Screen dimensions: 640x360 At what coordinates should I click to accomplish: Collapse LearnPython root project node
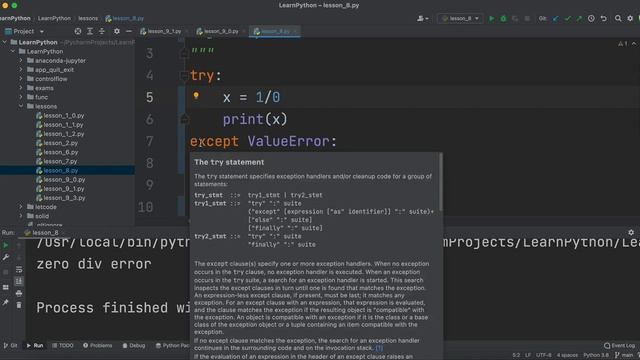[4, 42]
